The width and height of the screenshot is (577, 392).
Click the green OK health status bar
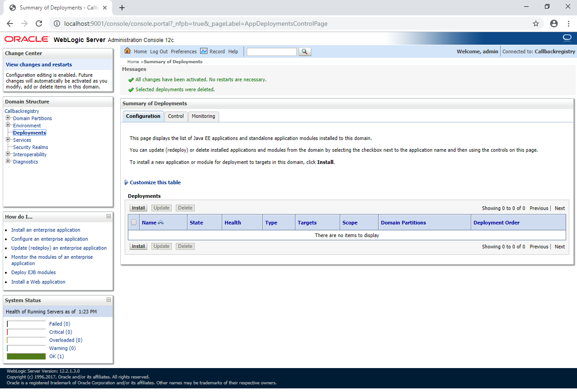[26, 356]
